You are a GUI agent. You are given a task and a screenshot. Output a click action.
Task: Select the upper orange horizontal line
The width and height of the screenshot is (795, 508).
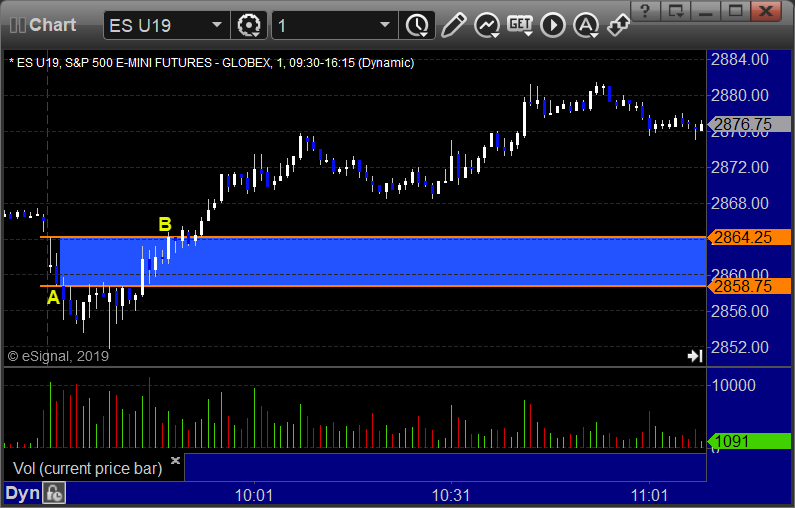(x=373, y=237)
